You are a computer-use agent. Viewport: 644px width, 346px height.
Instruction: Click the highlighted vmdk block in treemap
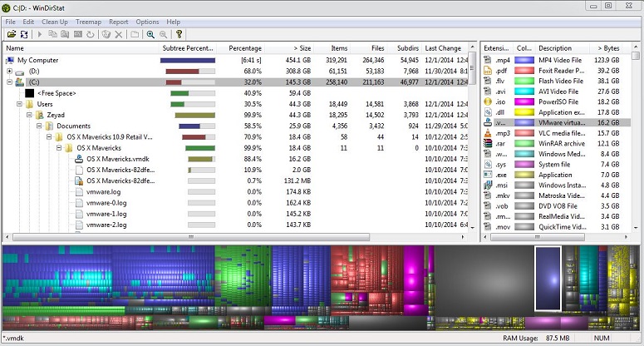click(548, 279)
